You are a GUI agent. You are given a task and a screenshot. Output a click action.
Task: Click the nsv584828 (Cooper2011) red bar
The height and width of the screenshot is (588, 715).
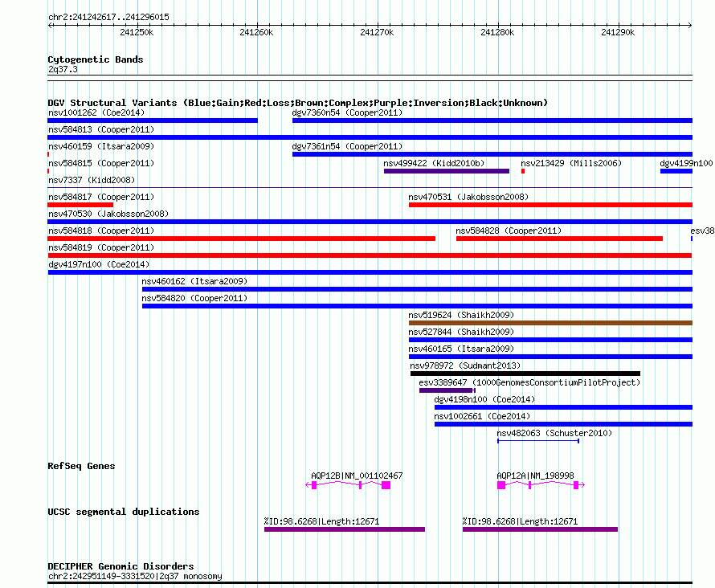coord(559,239)
